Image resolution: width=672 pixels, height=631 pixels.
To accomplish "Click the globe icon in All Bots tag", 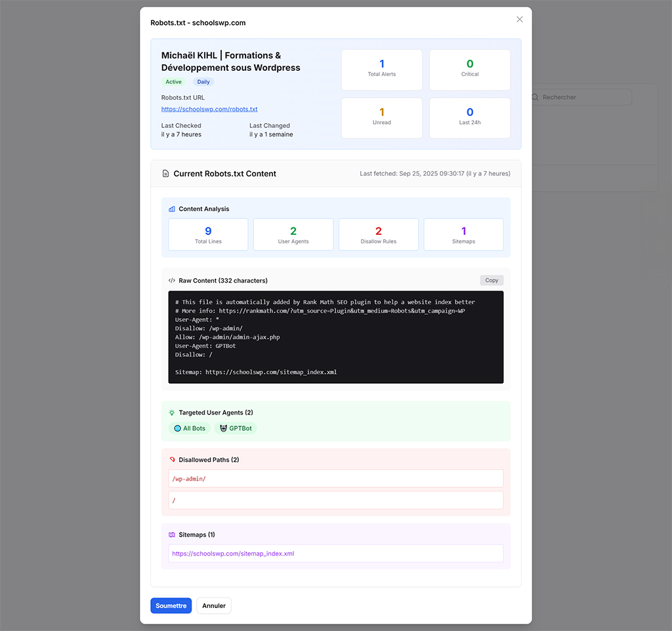I will click(x=177, y=428).
